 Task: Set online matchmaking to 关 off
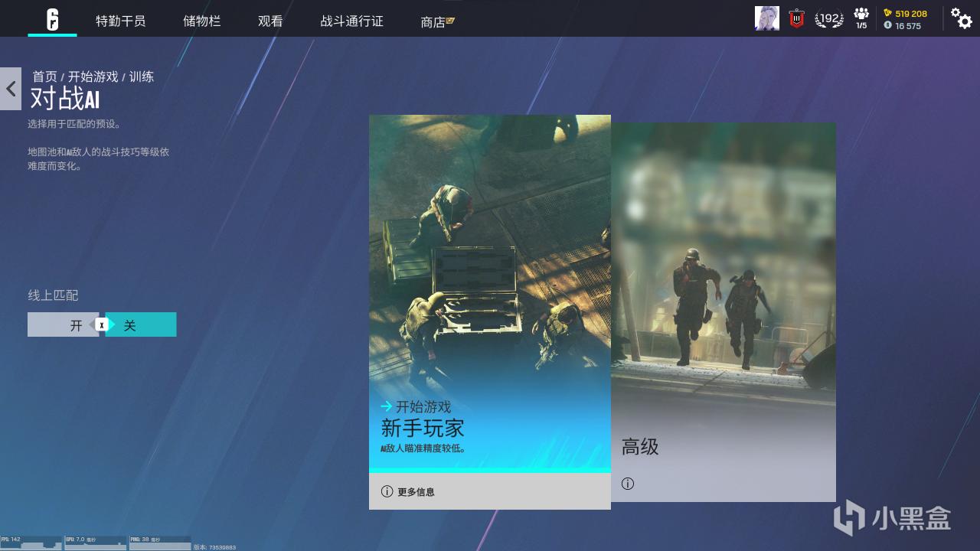(141, 324)
